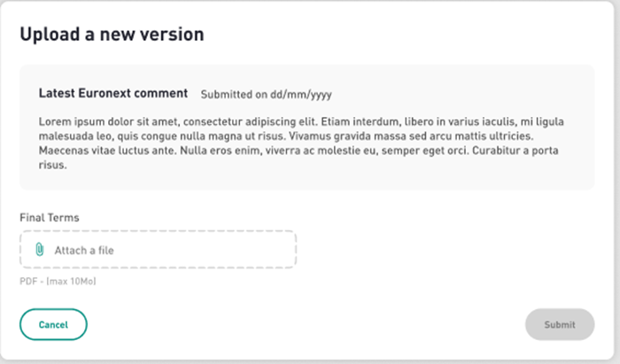Viewport: 620px width, 364px height.
Task: Click the green paperclip attachment icon
Action: point(40,250)
